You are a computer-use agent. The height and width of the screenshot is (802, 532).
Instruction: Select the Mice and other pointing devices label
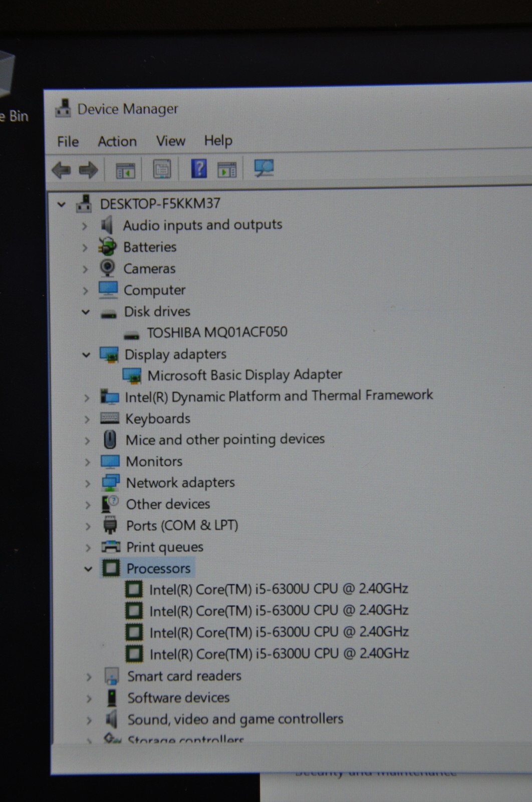(x=225, y=440)
